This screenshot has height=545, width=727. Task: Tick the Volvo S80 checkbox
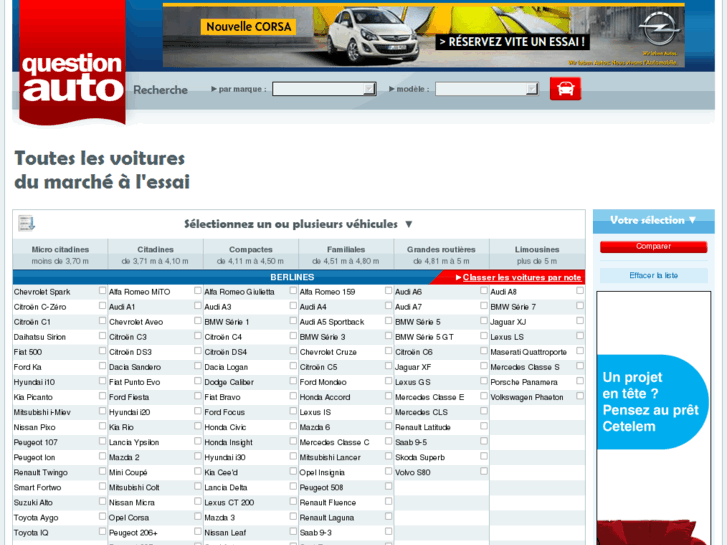tap(484, 471)
